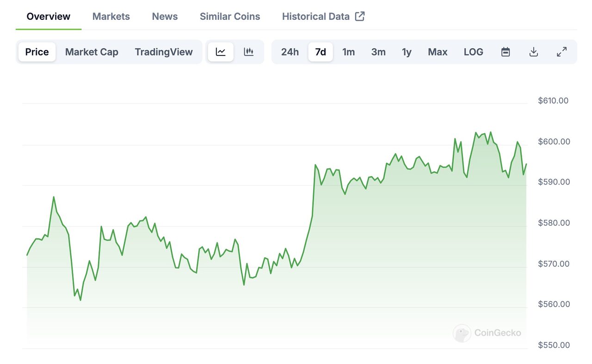The width and height of the screenshot is (592, 364).
Task: Select the Price view toggle
Action: [x=37, y=52]
